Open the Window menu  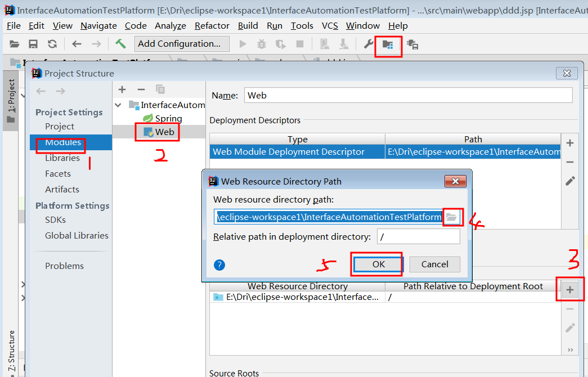[x=362, y=25]
